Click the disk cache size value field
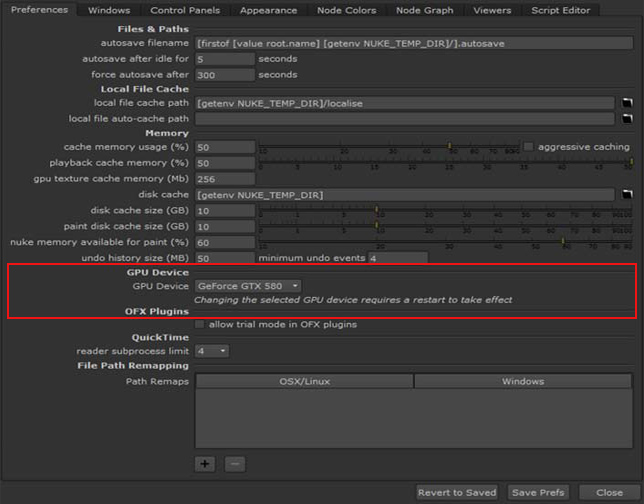The height and width of the screenshot is (504, 644). pos(225,211)
